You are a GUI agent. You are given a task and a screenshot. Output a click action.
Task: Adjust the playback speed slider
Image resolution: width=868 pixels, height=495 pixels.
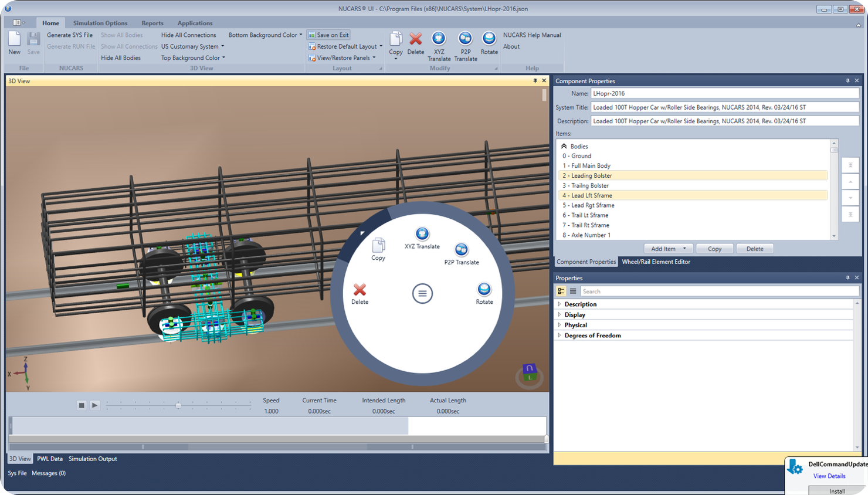pyautogui.click(x=178, y=405)
